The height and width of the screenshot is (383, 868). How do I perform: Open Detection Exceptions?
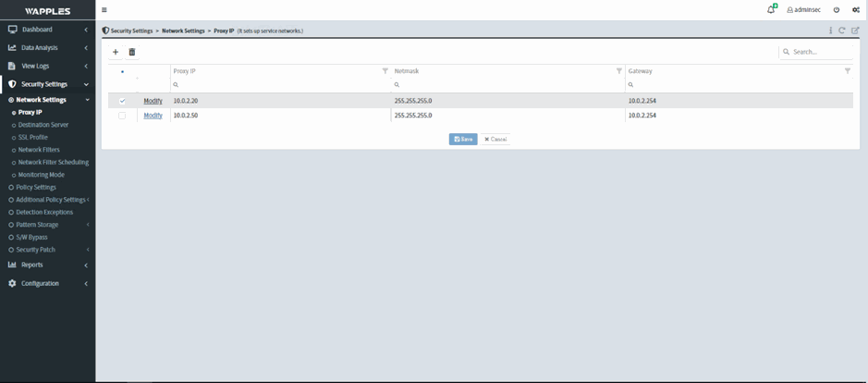coord(44,212)
